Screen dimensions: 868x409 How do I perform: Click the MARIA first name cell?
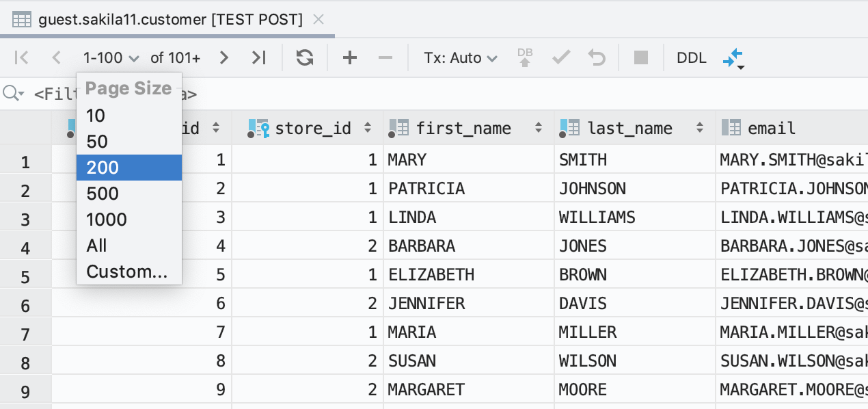[x=468, y=332]
